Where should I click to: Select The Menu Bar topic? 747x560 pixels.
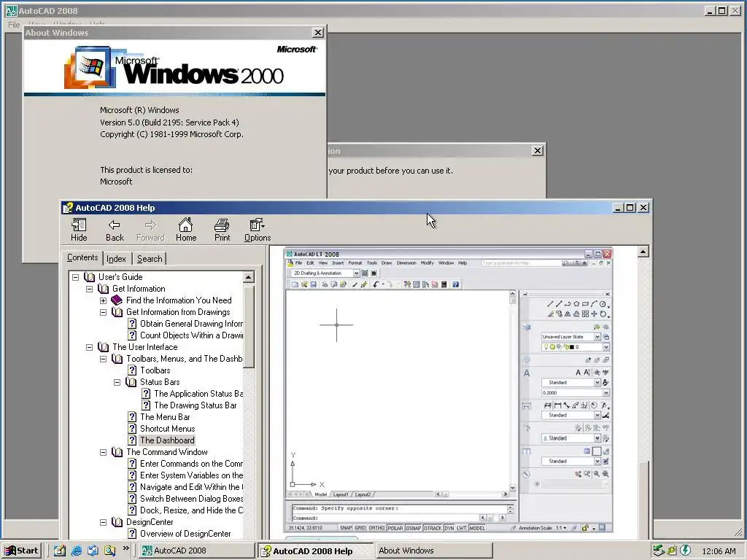[165, 416]
